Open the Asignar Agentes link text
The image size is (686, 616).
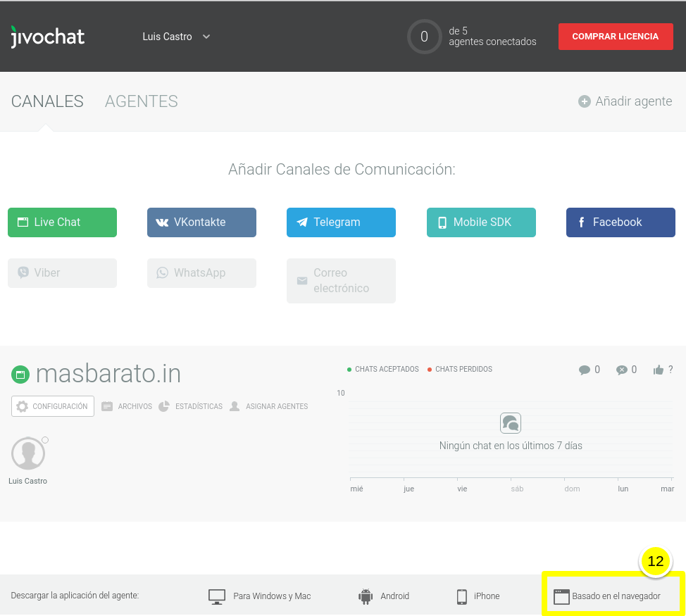277,406
